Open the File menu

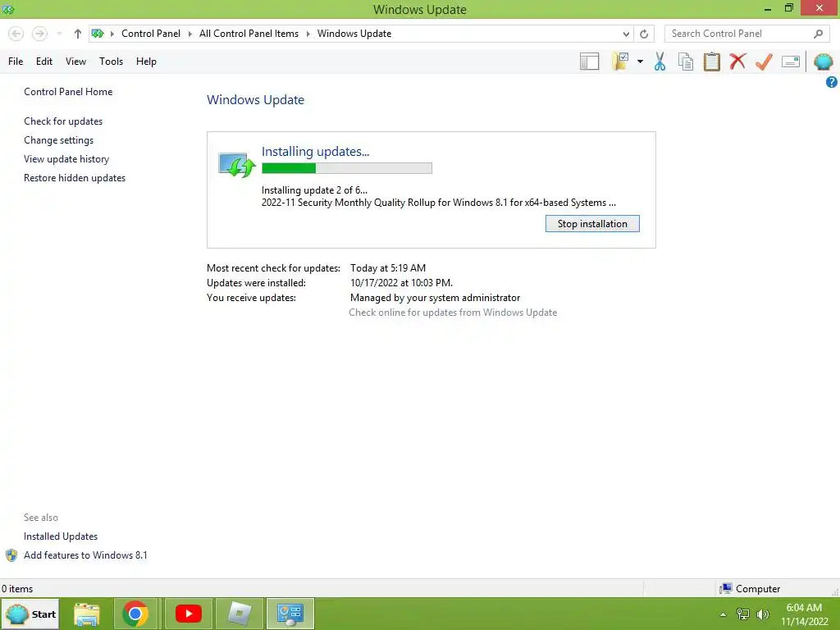pos(16,62)
